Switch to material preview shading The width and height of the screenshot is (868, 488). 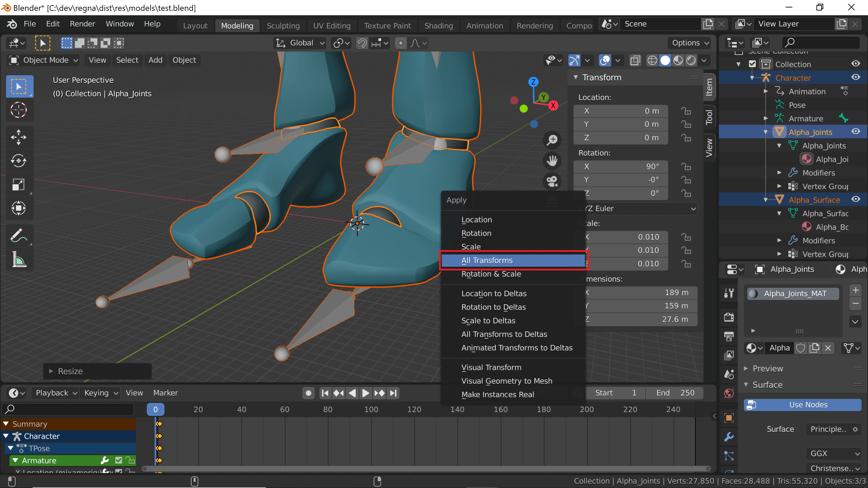point(678,61)
